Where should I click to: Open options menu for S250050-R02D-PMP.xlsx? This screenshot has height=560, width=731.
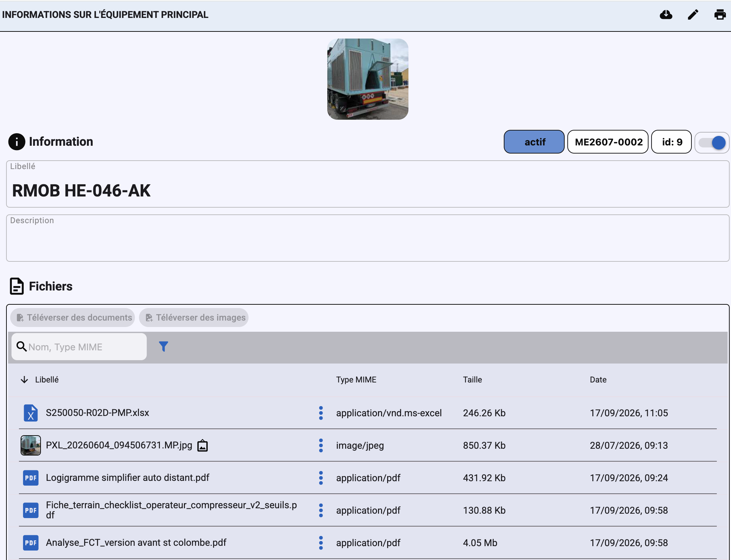321,413
